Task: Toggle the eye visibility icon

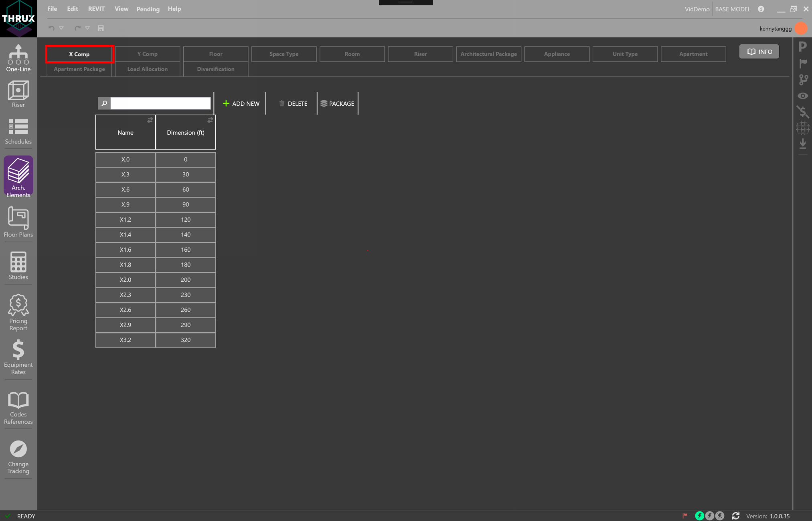Action: click(803, 96)
